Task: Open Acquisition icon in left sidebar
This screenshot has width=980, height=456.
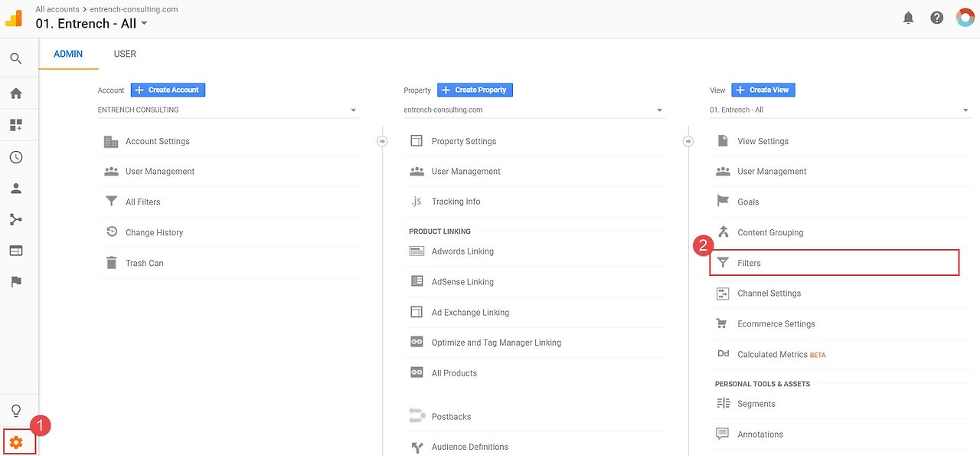Action: click(16, 220)
